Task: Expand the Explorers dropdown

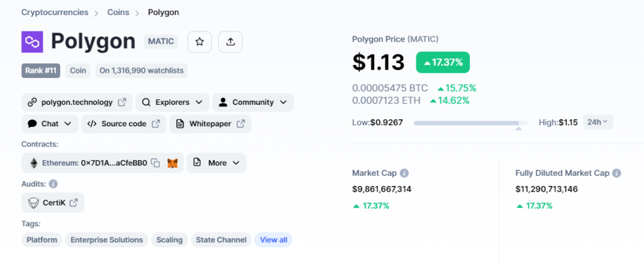Action: pos(172,102)
